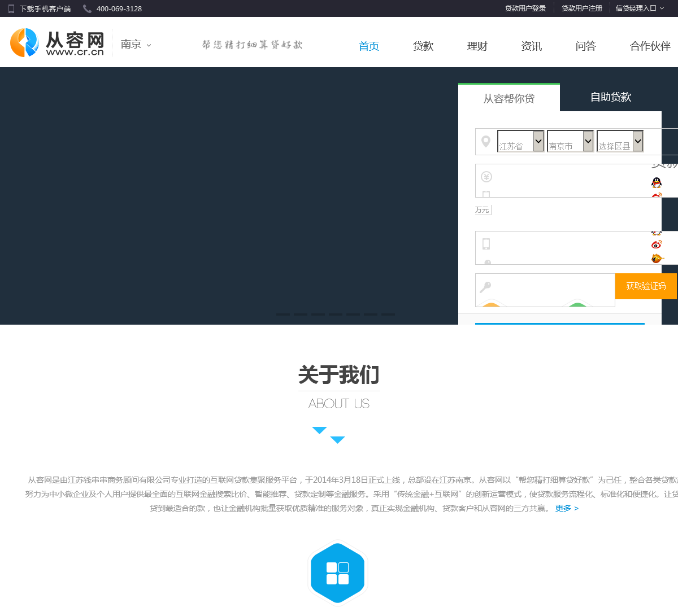The width and height of the screenshot is (678, 616).
Task: Click the 万元 unit label
Action: click(483, 210)
